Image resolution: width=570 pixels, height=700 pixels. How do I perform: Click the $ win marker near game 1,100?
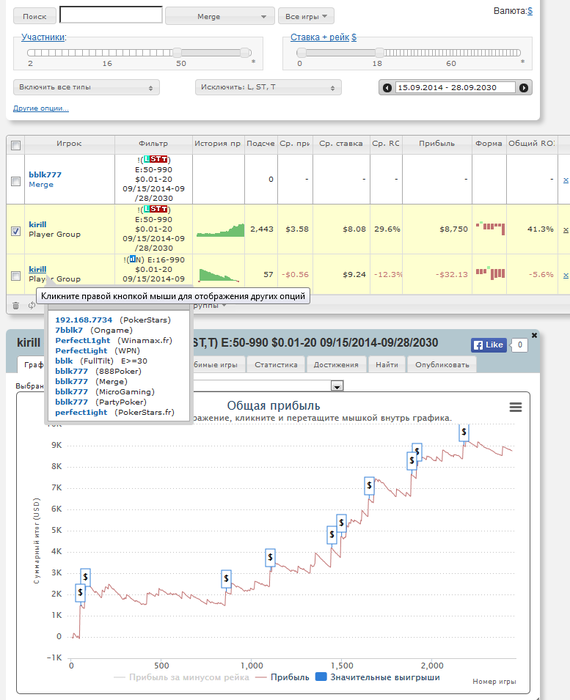(270, 558)
